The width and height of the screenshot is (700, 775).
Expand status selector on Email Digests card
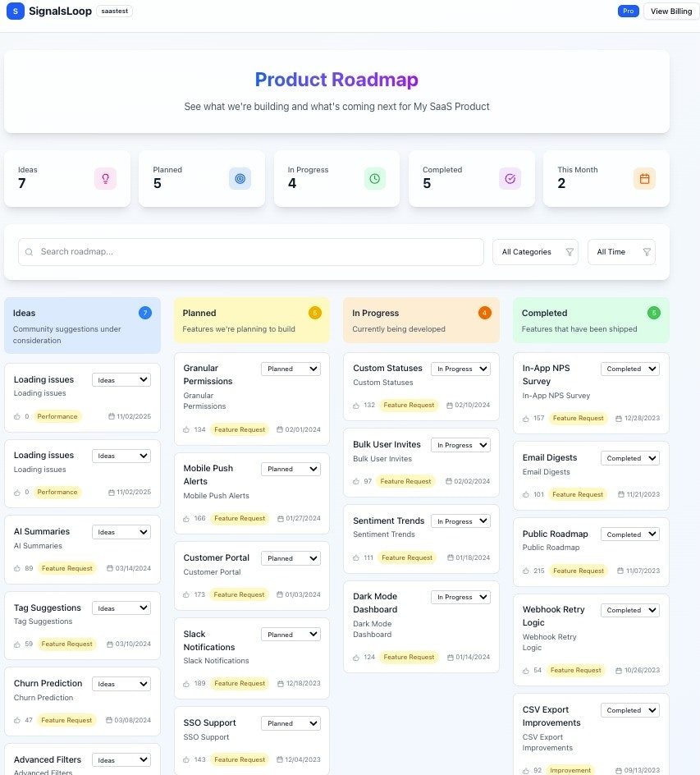pyautogui.click(x=629, y=458)
